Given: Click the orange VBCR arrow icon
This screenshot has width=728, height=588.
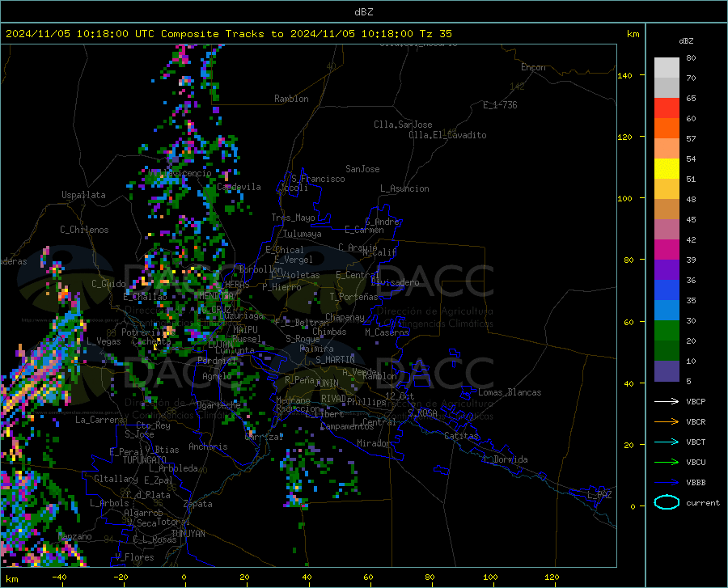Looking at the screenshot, I should click(667, 421).
